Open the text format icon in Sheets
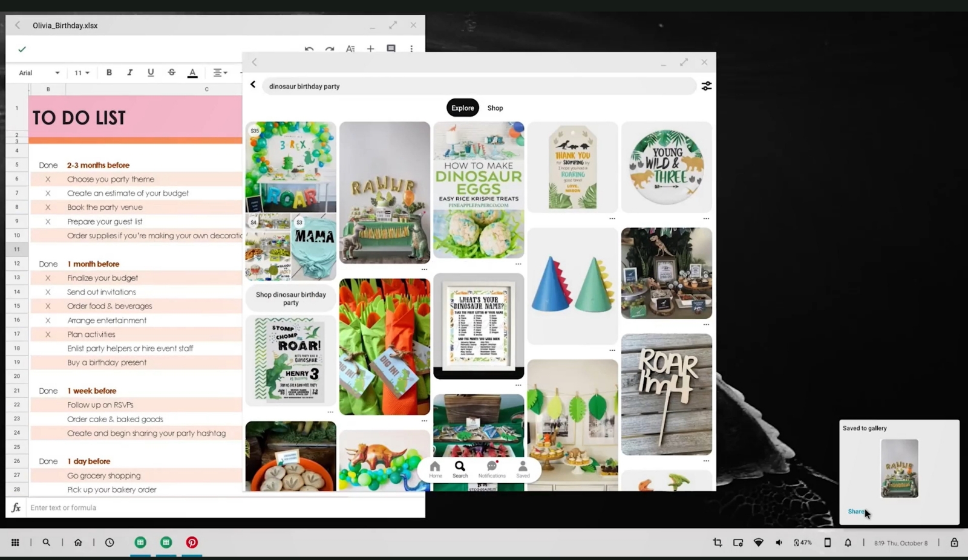This screenshot has height=560, width=968. (x=350, y=49)
